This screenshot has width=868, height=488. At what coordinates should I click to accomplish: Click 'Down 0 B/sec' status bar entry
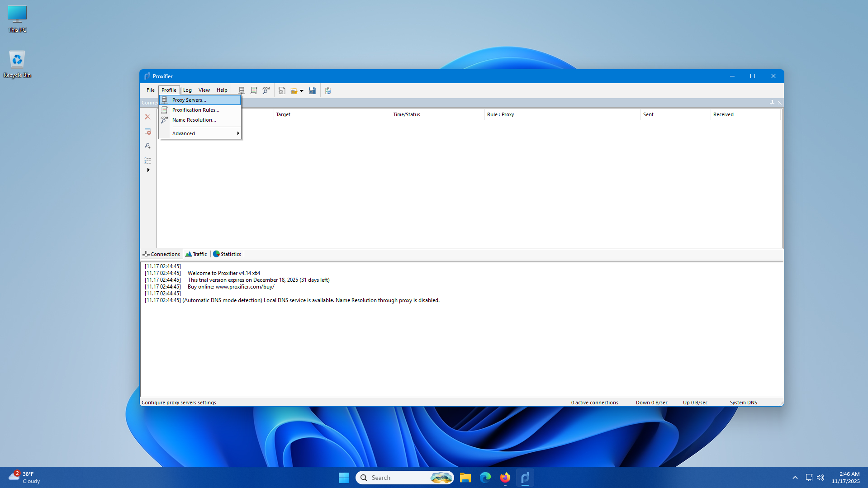tap(651, 403)
